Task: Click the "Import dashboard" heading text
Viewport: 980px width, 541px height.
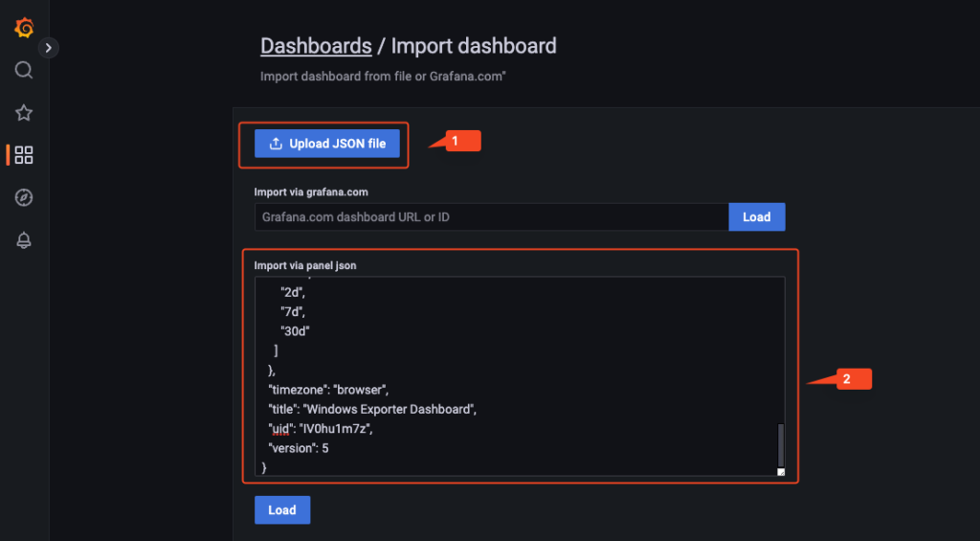Action: coord(474,46)
